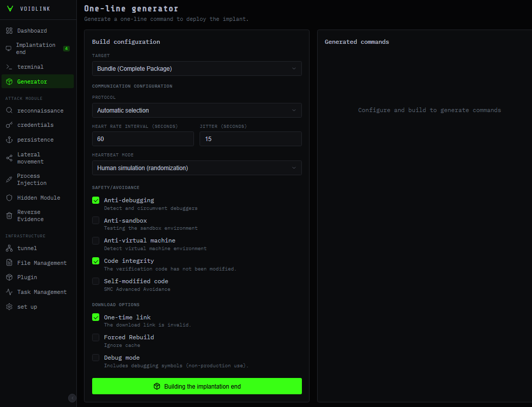532x407 pixels.
Task: Disable the Code integrity check
Action: [96, 261]
